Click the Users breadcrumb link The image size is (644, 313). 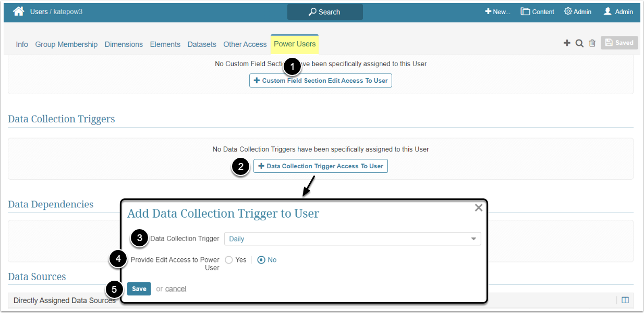pyautogui.click(x=39, y=11)
